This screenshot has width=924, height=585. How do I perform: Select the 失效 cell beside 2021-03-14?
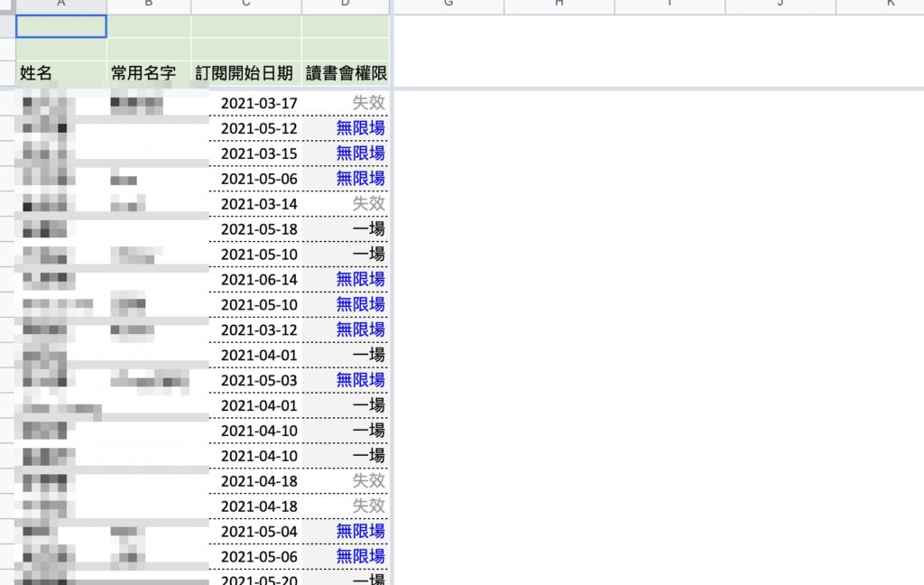(x=367, y=204)
